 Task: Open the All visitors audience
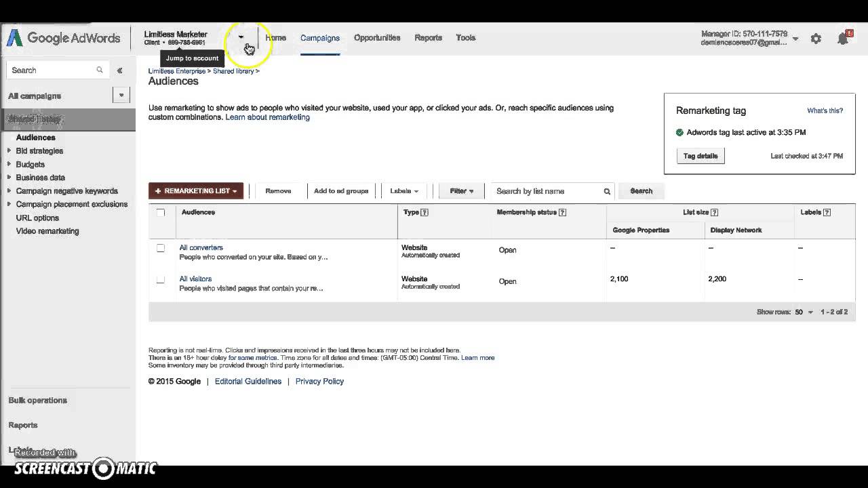[x=195, y=279]
